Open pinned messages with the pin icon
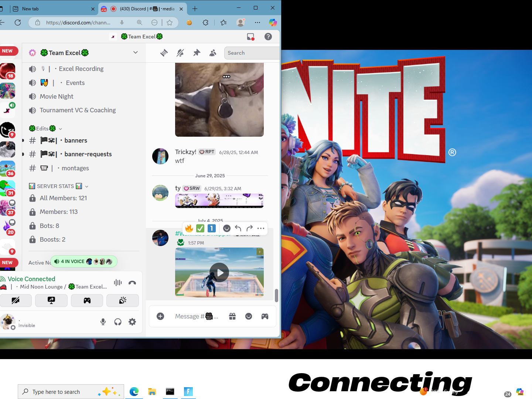 [197, 53]
